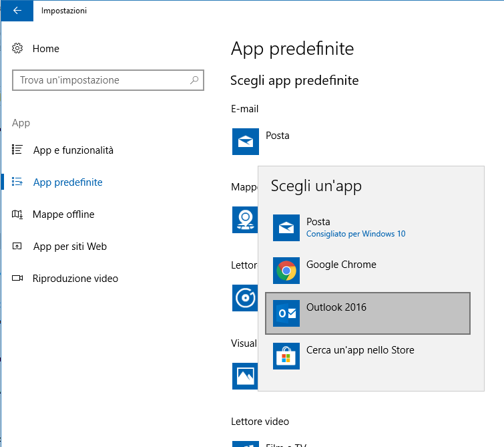Click the Mappe offline map icon
The image size is (504, 447).
pos(18,214)
